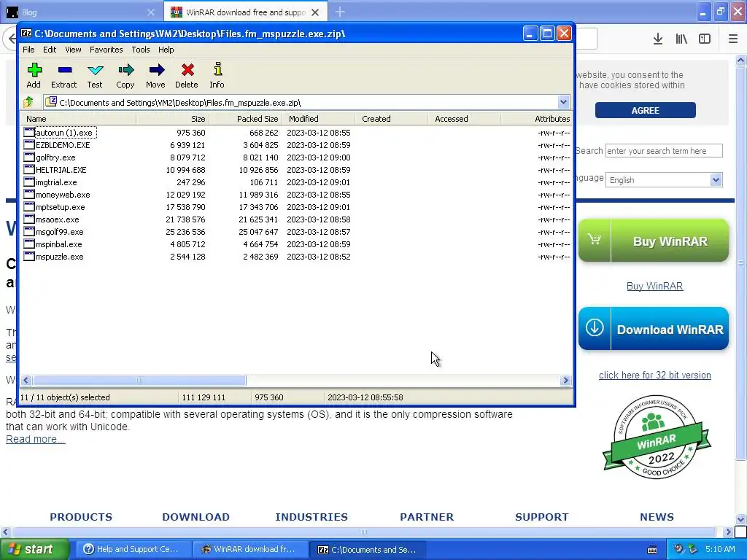Click the Add toolbar icon in 7-Zip
The height and width of the screenshot is (560, 747).
click(x=34, y=71)
